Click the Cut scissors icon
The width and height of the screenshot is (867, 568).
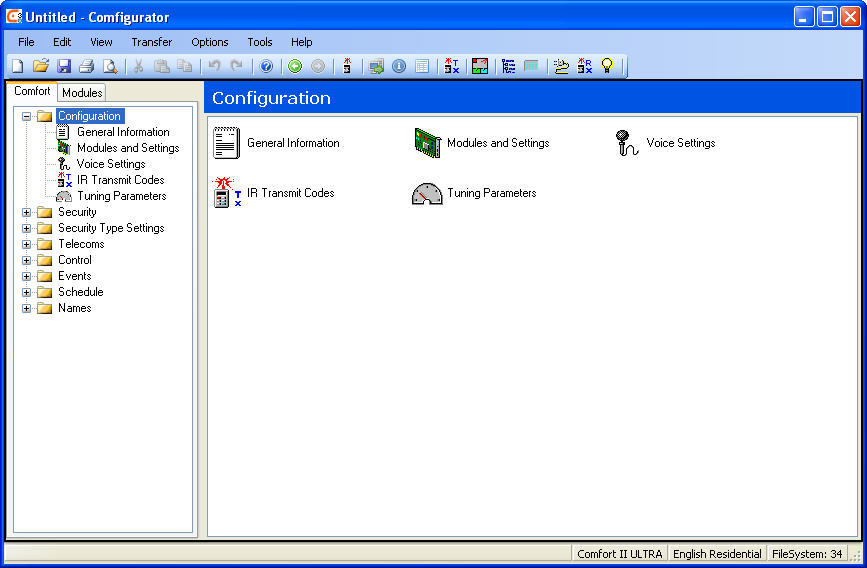point(138,66)
